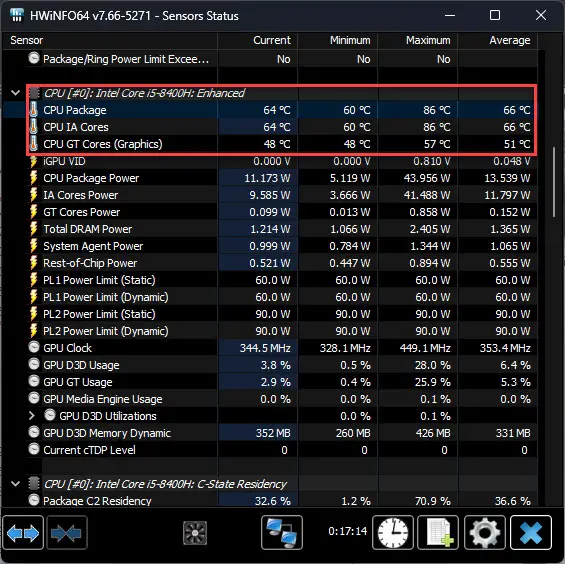Click the shrink layout arrows icon

(x=66, y=532)
